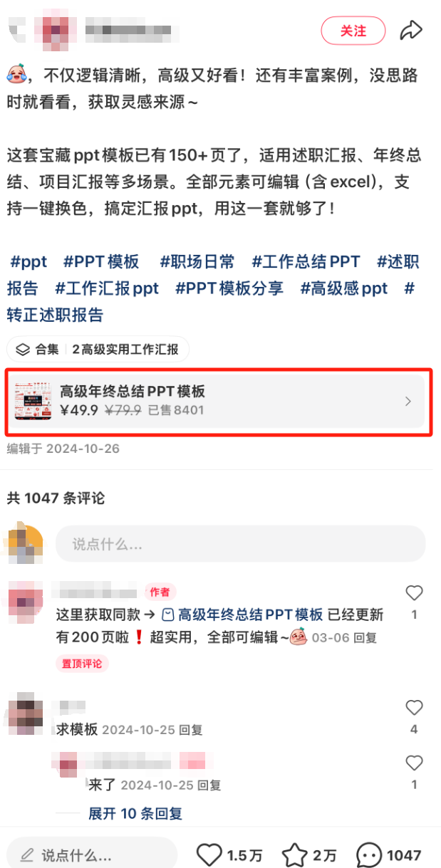Like the '求模板' comment

[x=414, y=707]
